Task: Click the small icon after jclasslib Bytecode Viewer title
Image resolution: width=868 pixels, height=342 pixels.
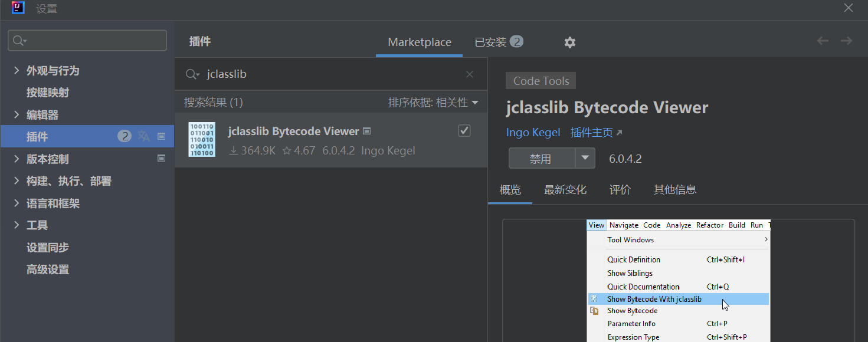Action: coord(367,131)
